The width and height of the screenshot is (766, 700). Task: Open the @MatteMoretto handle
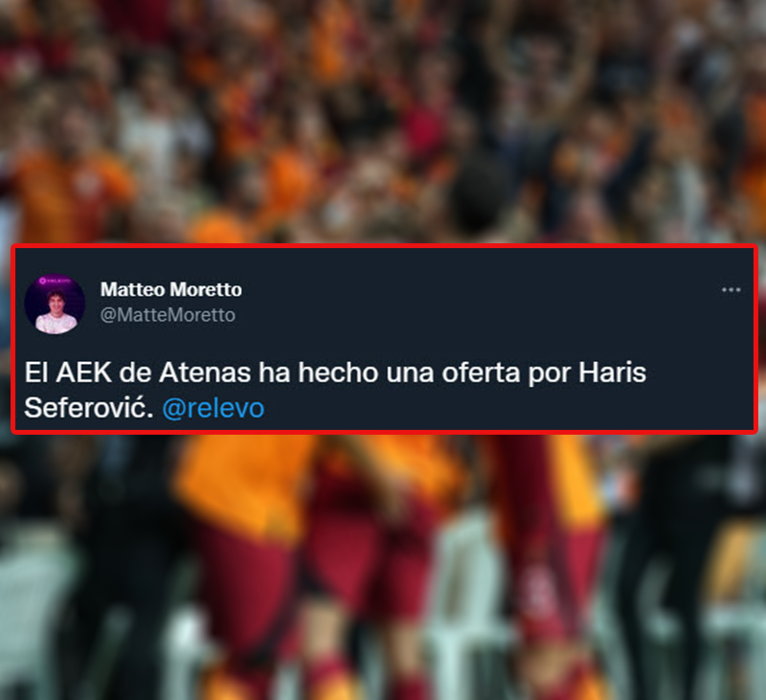click(168, 315)
